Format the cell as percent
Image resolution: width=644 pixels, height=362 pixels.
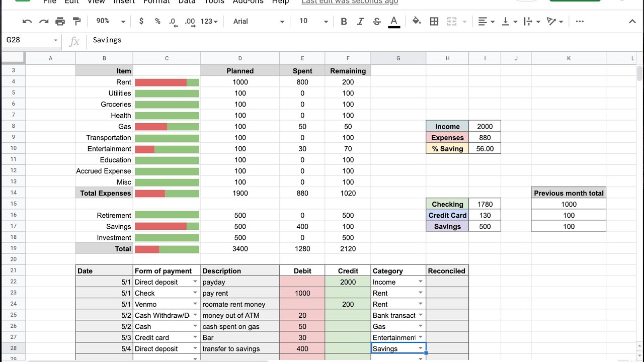coord(157,21)
